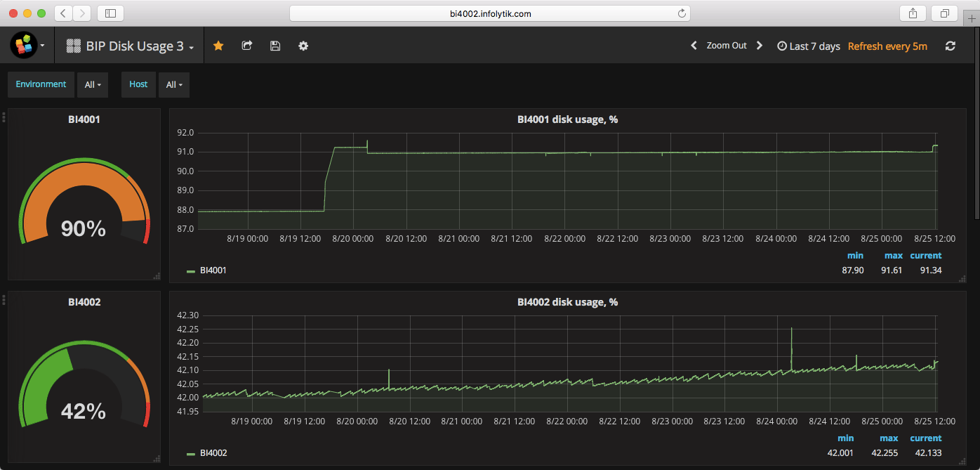This screenshot has width=980, height=470.
Task: Open BI4002 disk usage panel title
Action: [567, 302]
